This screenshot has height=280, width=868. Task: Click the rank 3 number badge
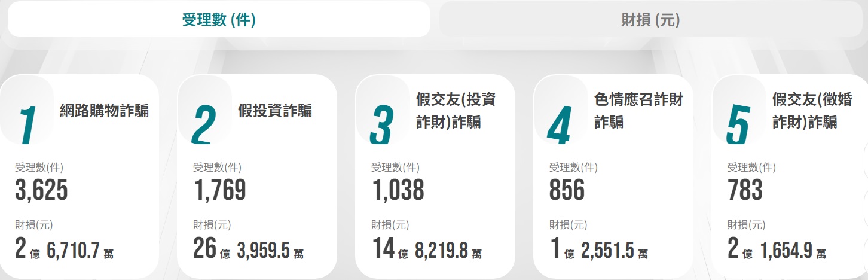[382, 124]
